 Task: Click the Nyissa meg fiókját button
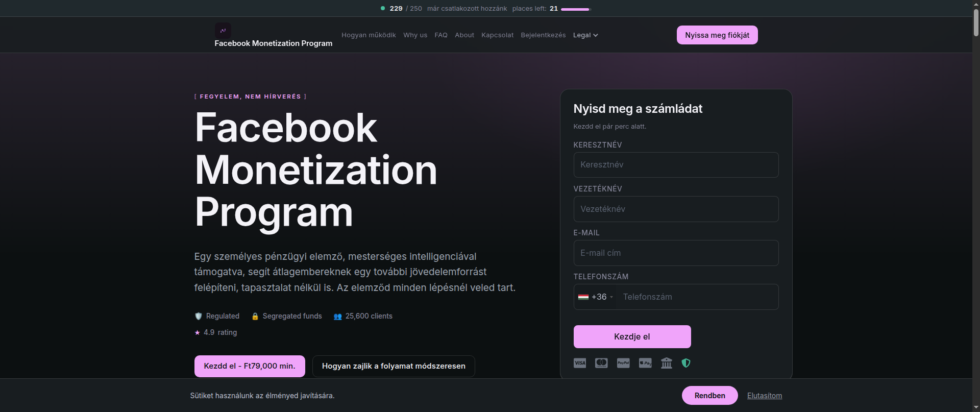pyautogui.click(x=717, y=35)
